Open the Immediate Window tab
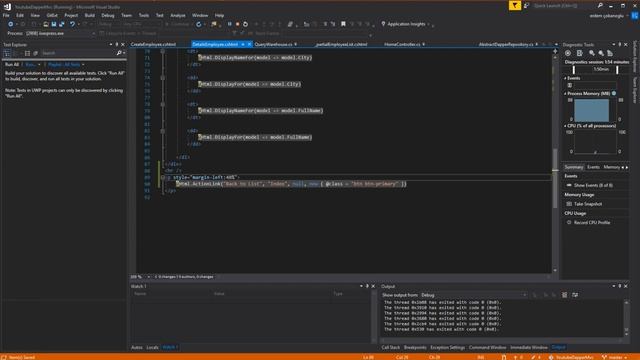The height and width of the screenshot is (360, 640). pyautogui.click(x=529, y=347)
